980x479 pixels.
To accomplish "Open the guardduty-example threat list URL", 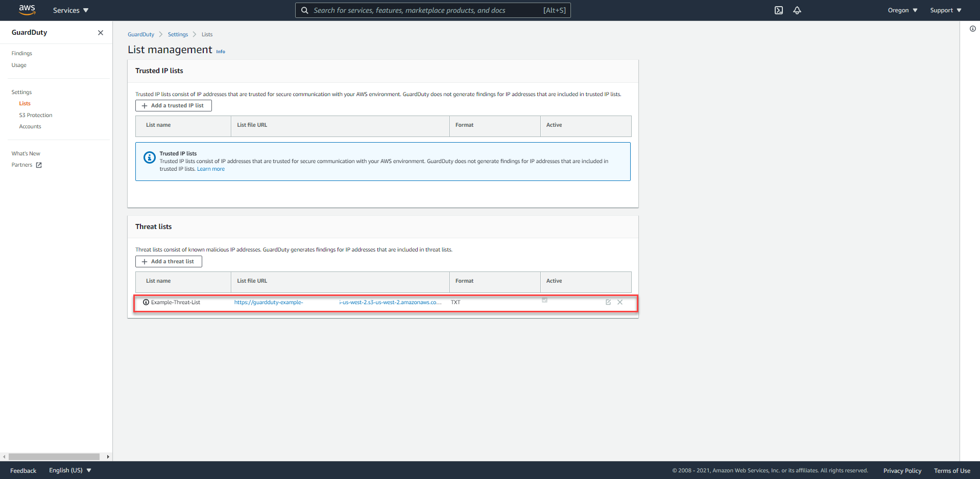I will (338, 302).
